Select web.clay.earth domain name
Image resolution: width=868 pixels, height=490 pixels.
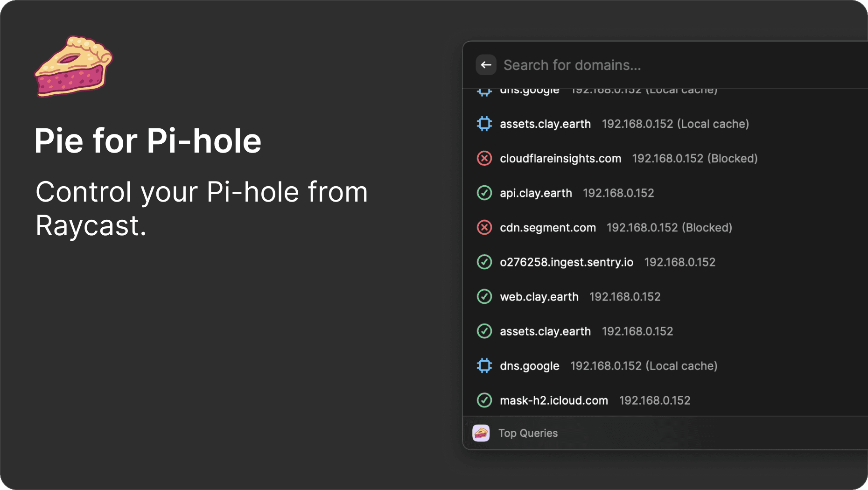[x=539, y=297]
